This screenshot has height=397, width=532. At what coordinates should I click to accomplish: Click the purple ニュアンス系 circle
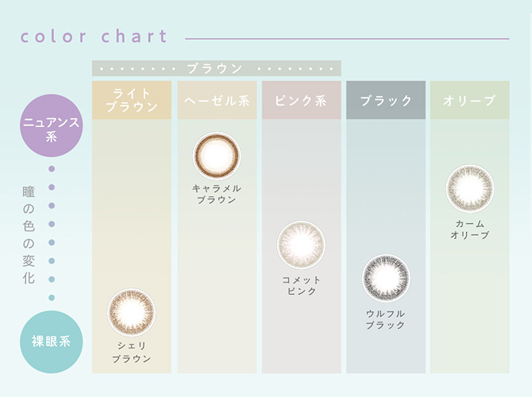52,126
